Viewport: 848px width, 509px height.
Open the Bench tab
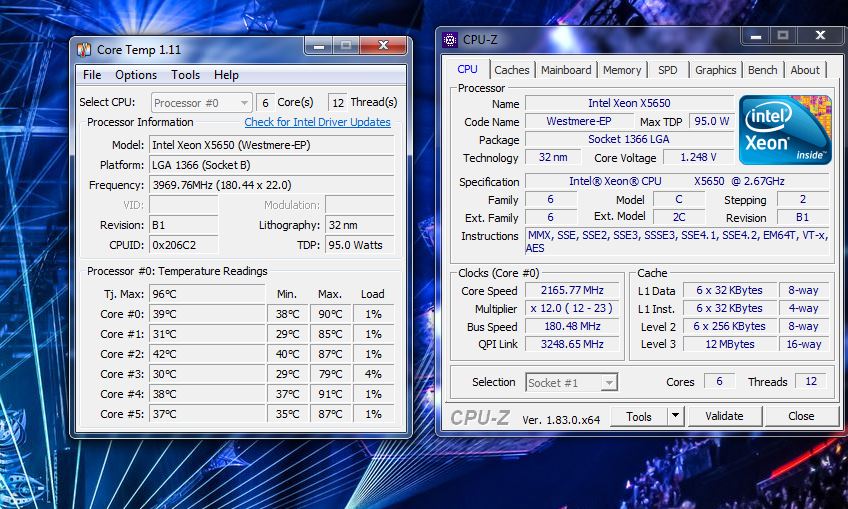pos(763,70)
